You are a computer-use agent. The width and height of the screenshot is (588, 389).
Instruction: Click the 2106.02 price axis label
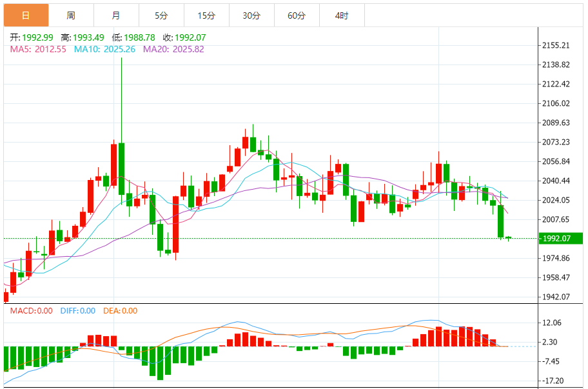coord(556,103)
